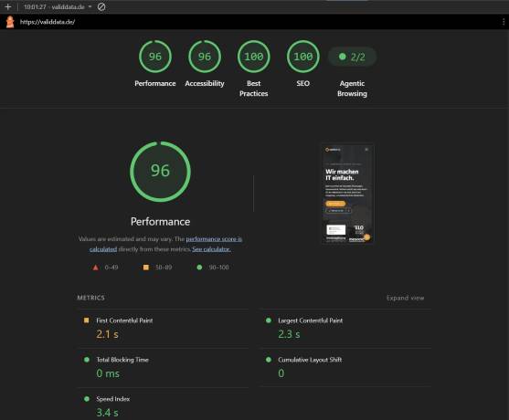Click the 2.1 s value
This screenshot has width=509, height=420.
coord(107,334)
